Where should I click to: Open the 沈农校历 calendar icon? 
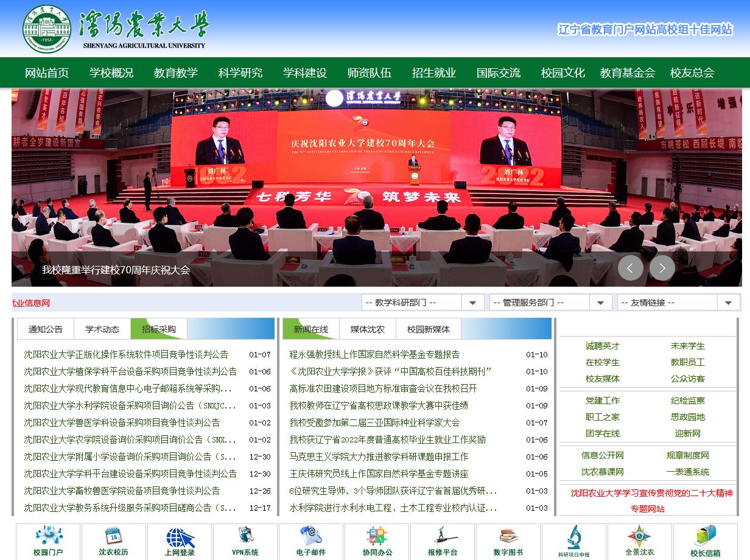(114, 541)
